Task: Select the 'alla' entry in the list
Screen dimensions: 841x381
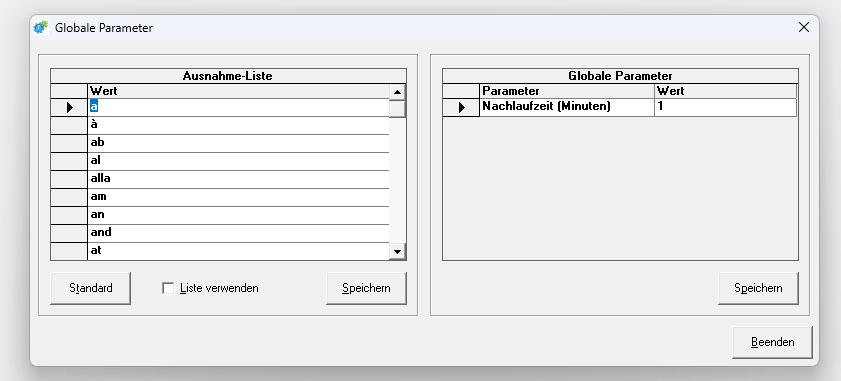Action: point(238,179)
